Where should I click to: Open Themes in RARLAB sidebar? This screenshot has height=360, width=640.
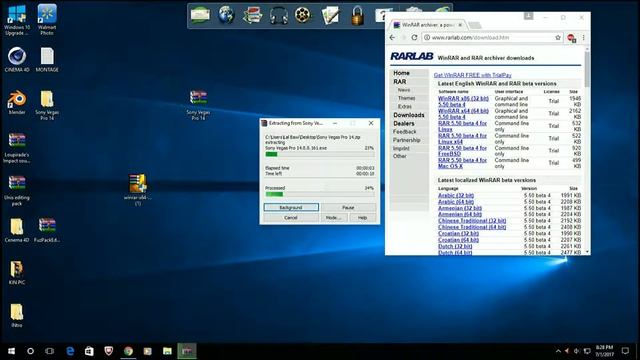[407, 98]
